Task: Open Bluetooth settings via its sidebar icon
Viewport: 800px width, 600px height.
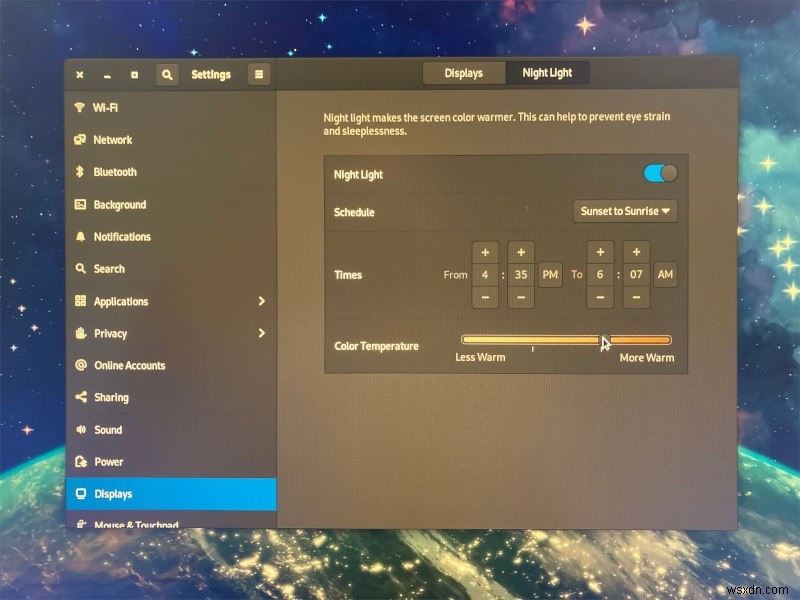Action: point(83,172)
